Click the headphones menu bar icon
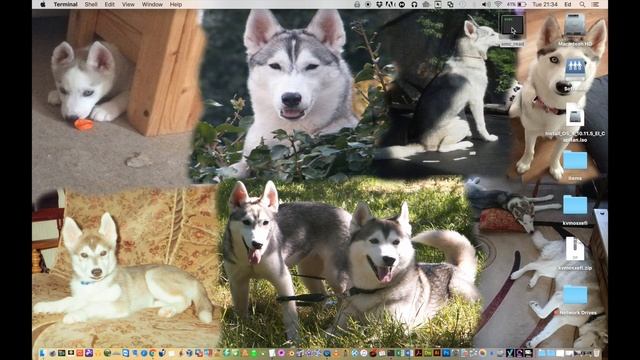The height and width of the screenshot is (360, 640). (414, 4)
